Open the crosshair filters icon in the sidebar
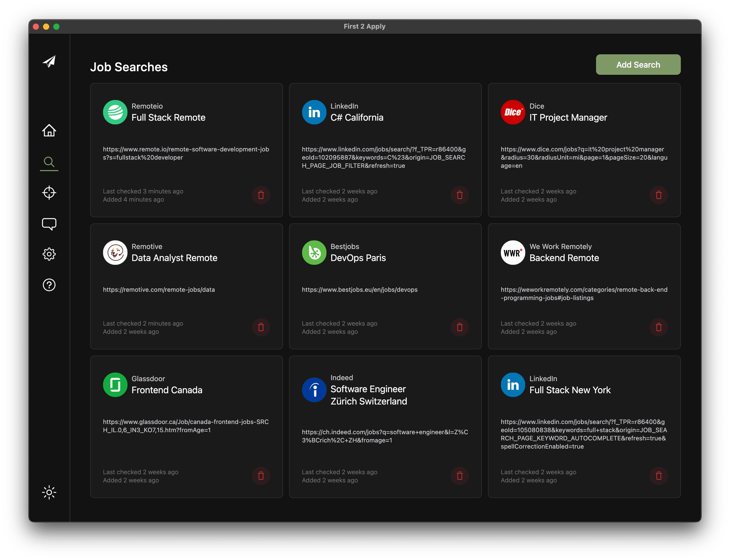The width and height of the screenshot is (730, 560). tap(49, 193)
